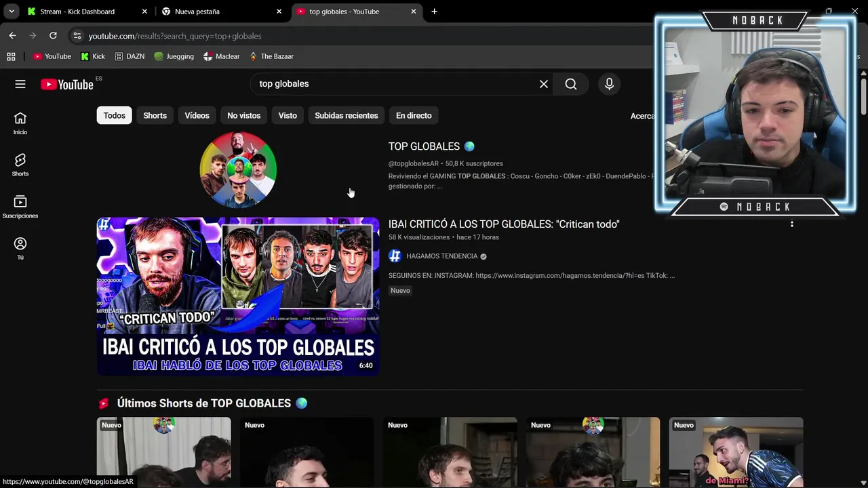Open the HAGAMOS TENDENCIA channel name
The image size is (868, 488).
441,256
